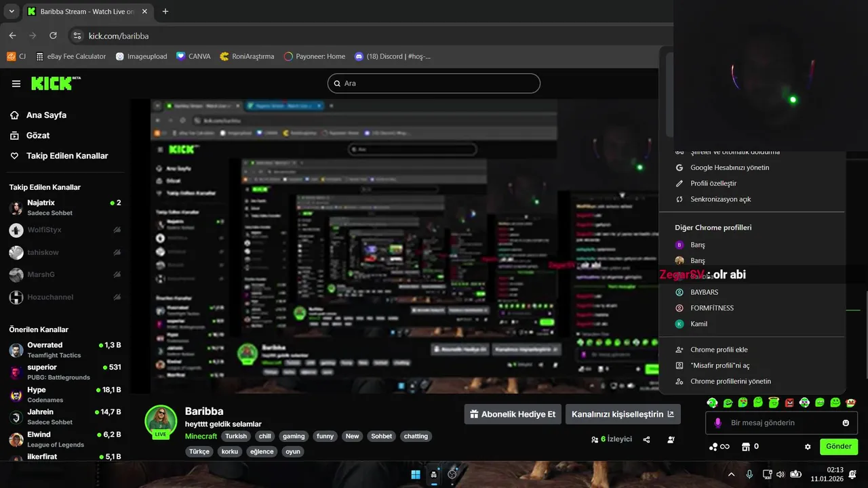Click the 6 İzleyici viewer count

coord(612,439)
